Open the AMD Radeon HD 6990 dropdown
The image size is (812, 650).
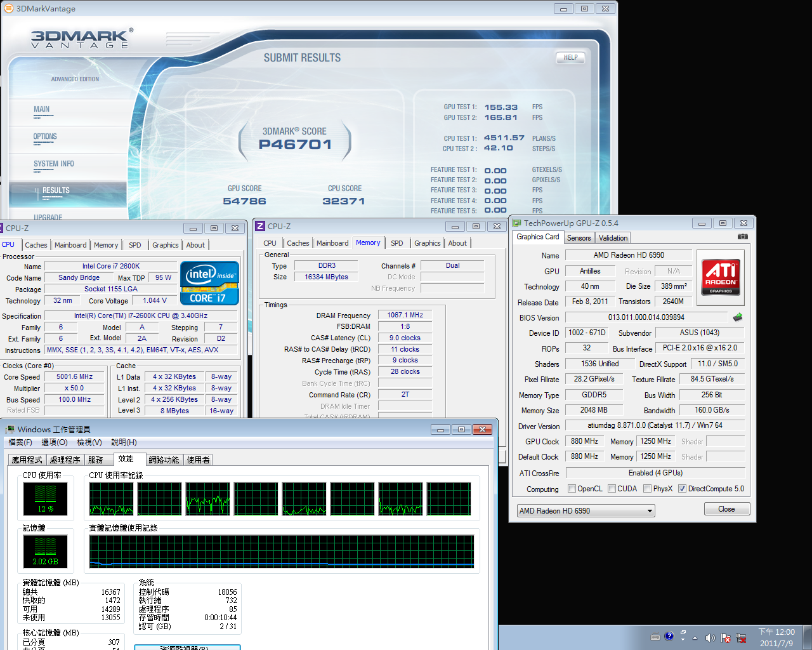[586, 510]
